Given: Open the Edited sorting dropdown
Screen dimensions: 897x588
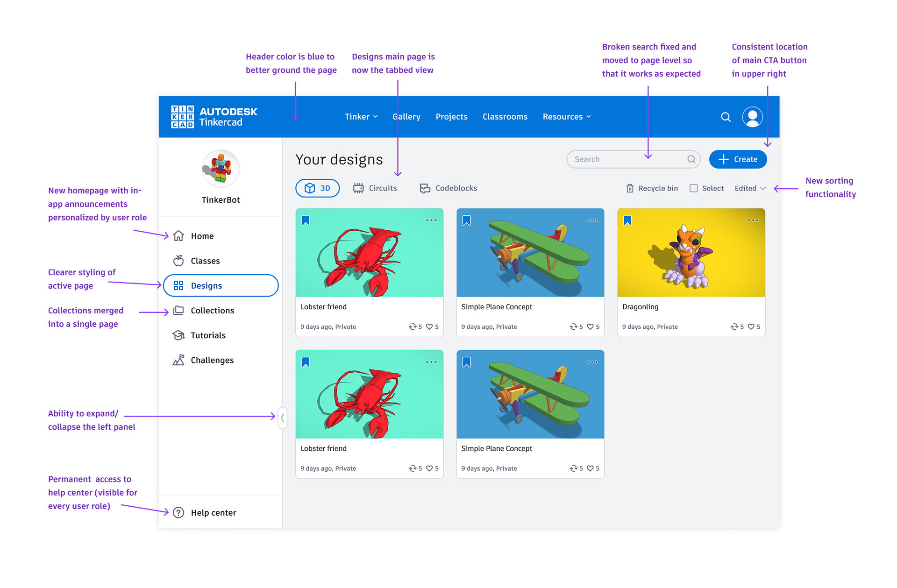Looking at the screenshot, I should (x=750, y=188).
